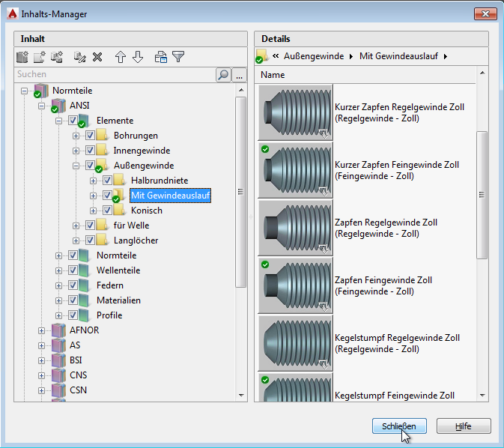The height and width of the screenshot is (448, 504).
Task: Select Kegelstumpf Regelgewinde Zoll thumbnail
Action: (295, 343)
